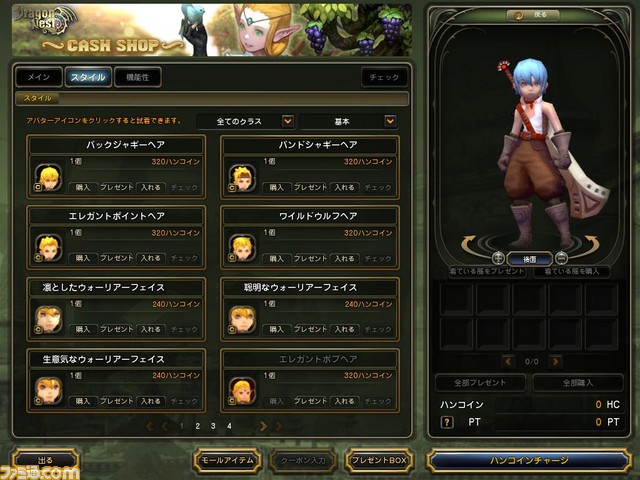This screenshot has width=640, height=480.
Task: Rotate character left with curved arrow
Action: pyautogui.click(x=469, y=244)
